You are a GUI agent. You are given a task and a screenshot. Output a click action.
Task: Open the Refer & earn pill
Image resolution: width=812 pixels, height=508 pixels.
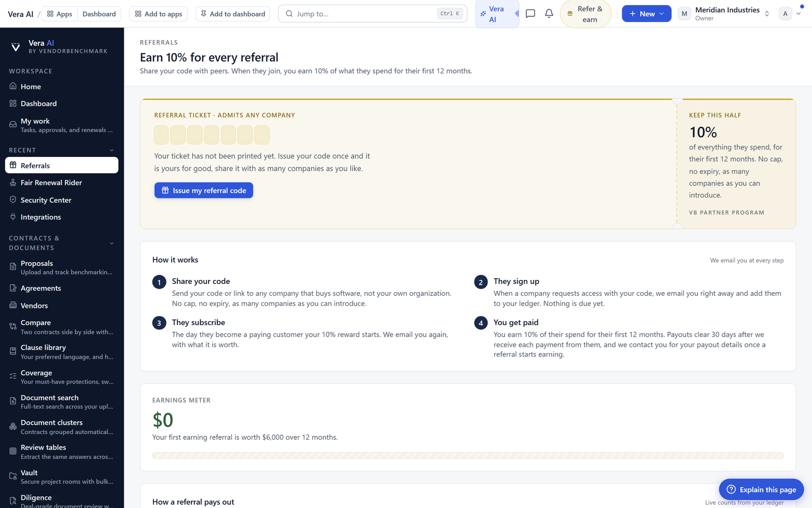point(586,14)
